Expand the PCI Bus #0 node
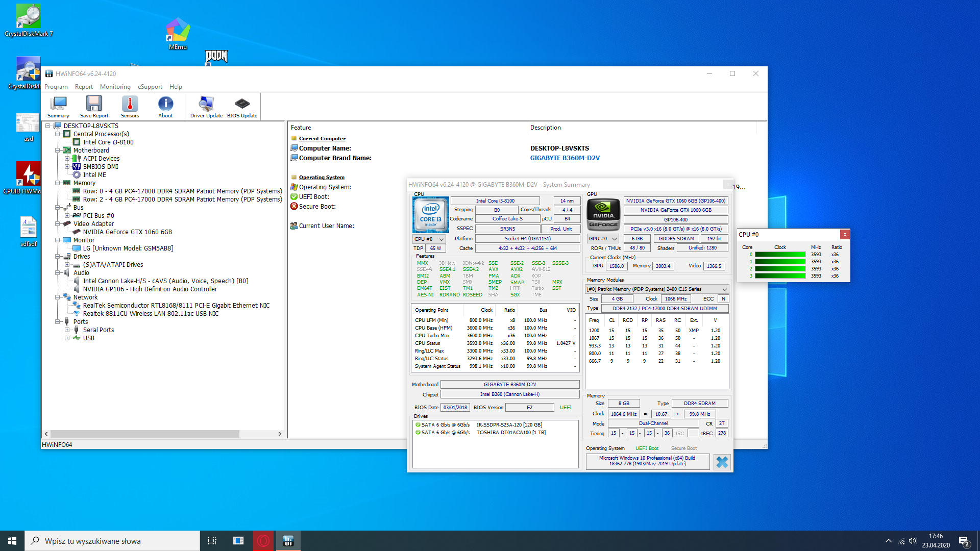The image size is (980, 551). click(x=67, y=216)
